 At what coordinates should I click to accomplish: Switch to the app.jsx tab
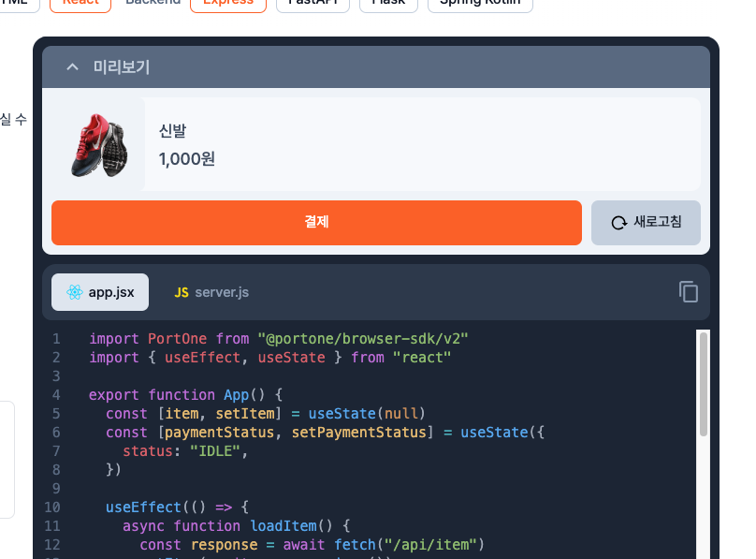[100, 292]
